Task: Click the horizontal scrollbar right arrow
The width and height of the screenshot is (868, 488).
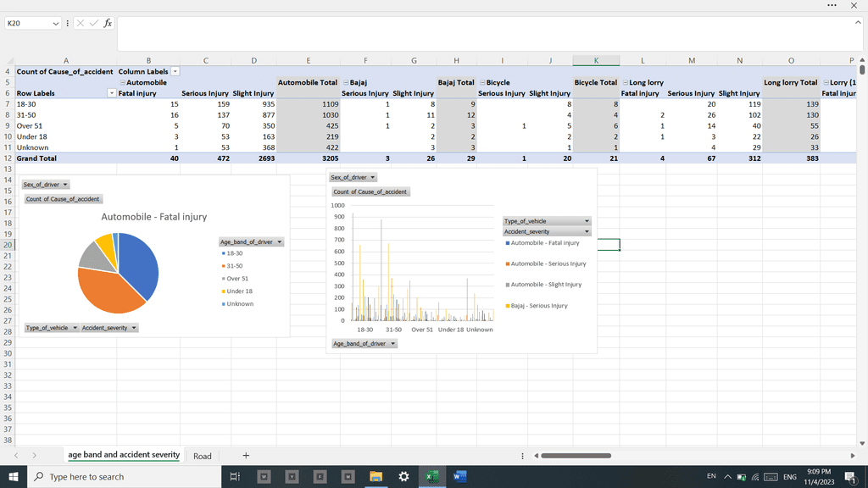Action: click(853, 456)
